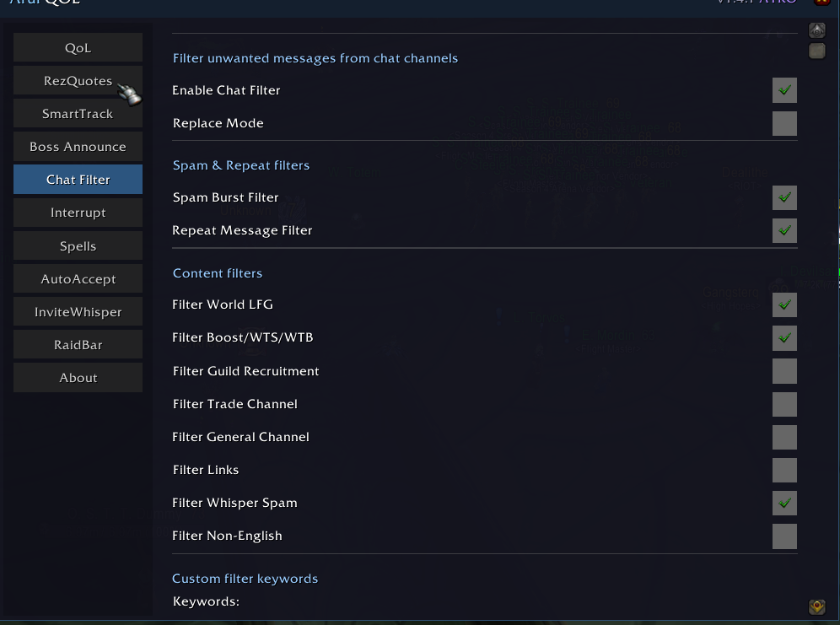Image resolution: width=840 pixels, height=625 pixels.
Task: Select the Boss Announce tab
Action: 78,147
